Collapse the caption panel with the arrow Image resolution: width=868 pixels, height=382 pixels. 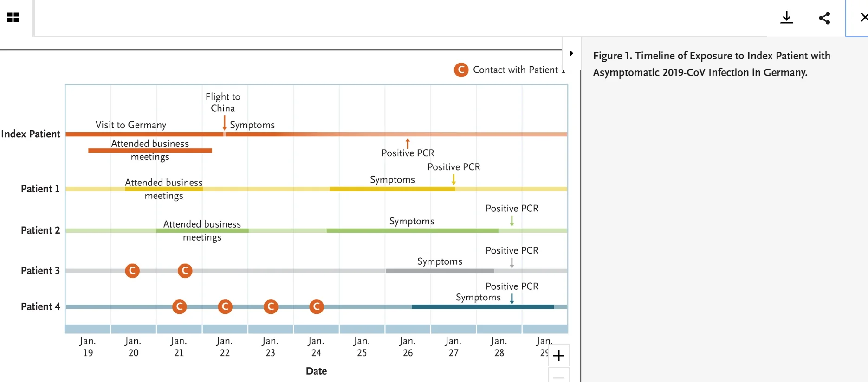click(x=571, y=53)
